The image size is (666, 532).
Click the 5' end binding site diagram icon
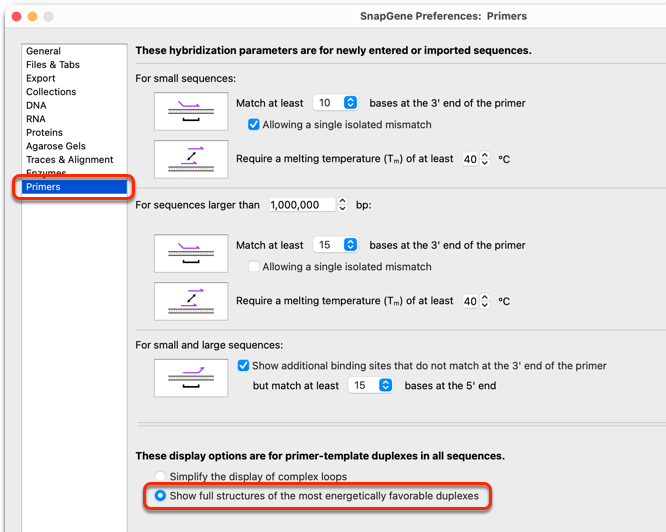click(x=191, y=378)
